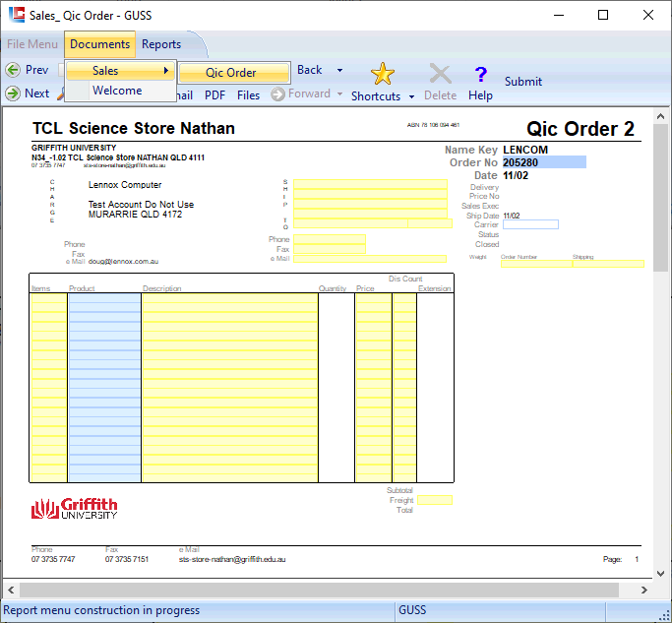Viewport: 672px width, 623px height.
Task: Click the Help text label
Action: [480, 95]
